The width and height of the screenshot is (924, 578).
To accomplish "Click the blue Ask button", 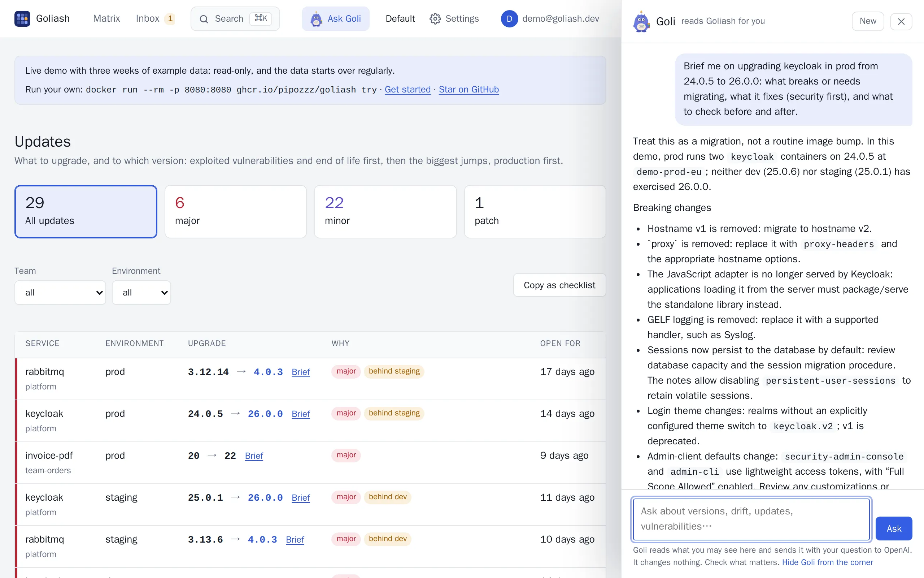I will tap(894, 529).
